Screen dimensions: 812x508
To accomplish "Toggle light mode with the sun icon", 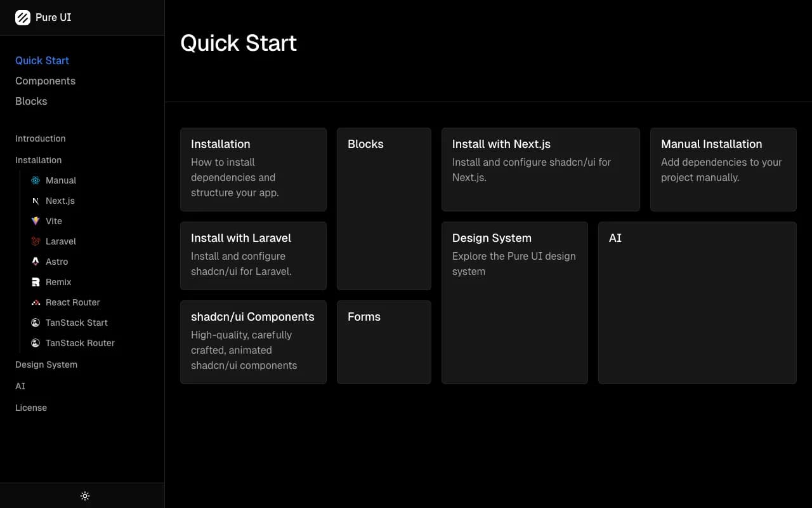I will 85,496.
